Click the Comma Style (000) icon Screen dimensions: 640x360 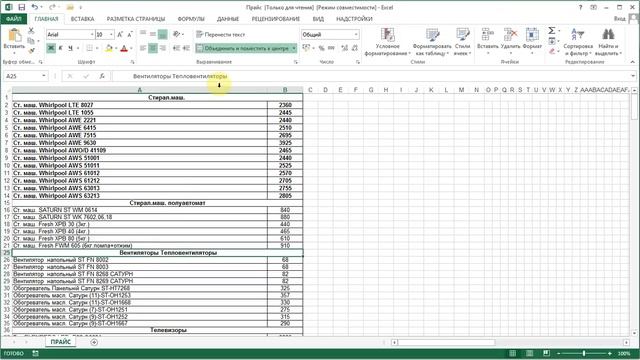tap(331, 48)
